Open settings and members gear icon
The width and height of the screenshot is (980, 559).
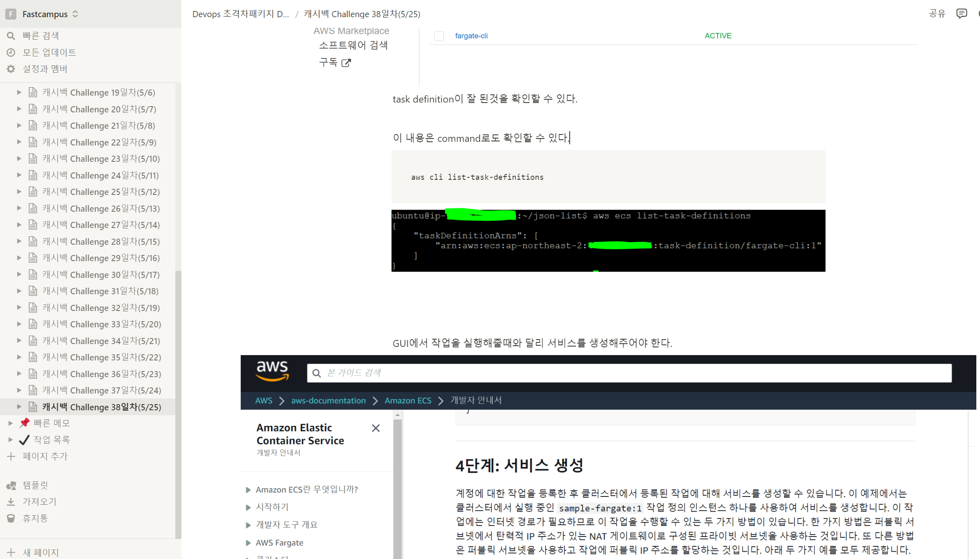tap(11, 69)
